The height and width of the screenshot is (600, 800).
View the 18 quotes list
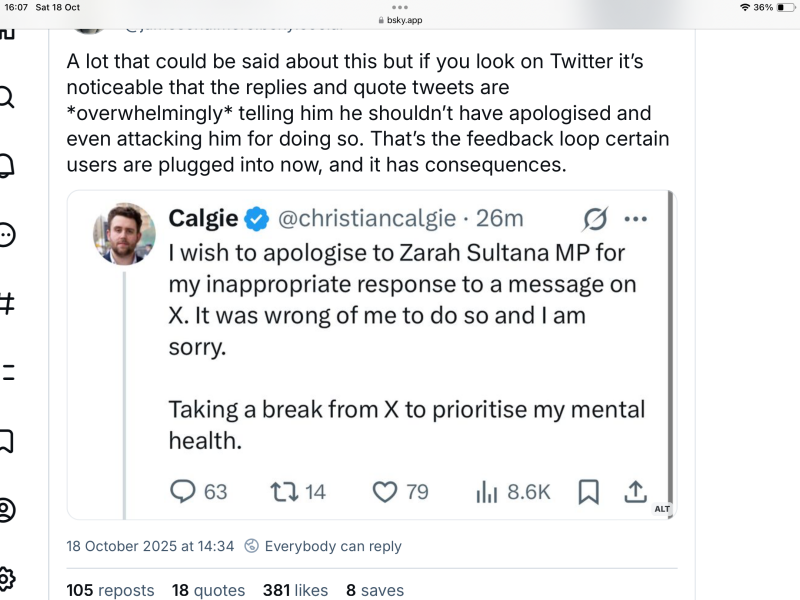tap(208, 590)
